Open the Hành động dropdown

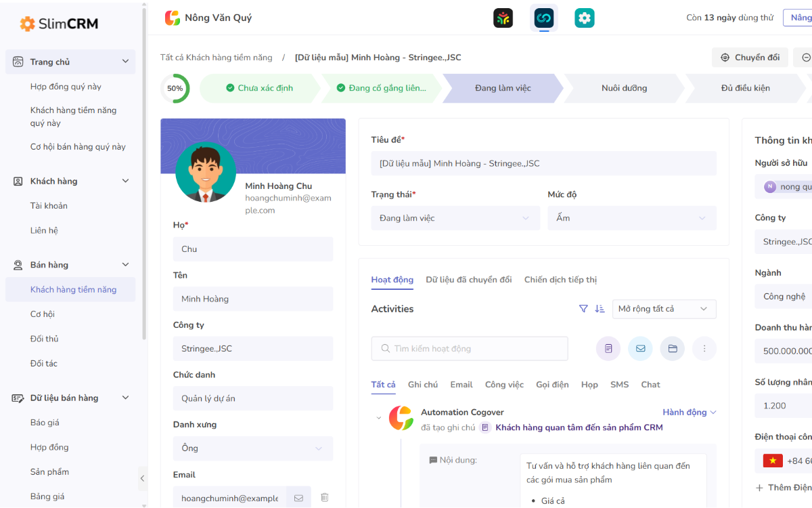(690, 412)
